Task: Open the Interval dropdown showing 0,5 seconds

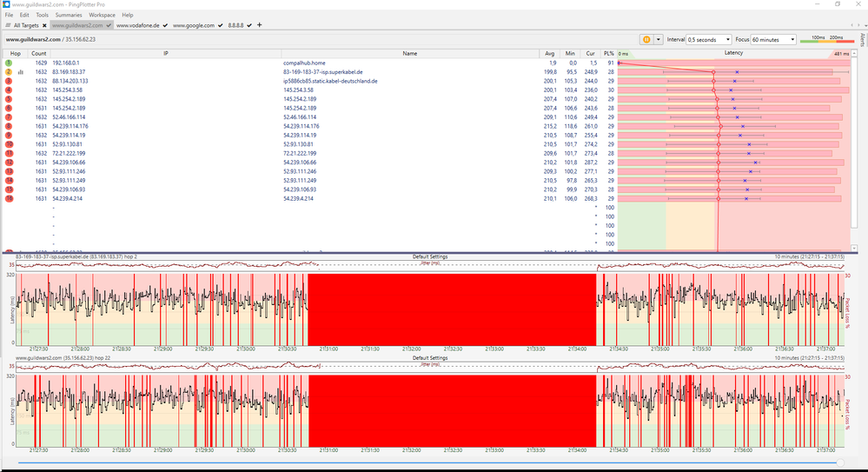Action: click(708, 39)
